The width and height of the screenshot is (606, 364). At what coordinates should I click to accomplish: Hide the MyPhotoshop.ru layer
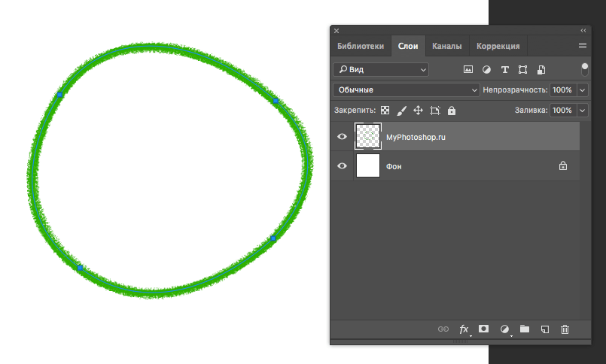pyautogui.click(x=342, y=137)
